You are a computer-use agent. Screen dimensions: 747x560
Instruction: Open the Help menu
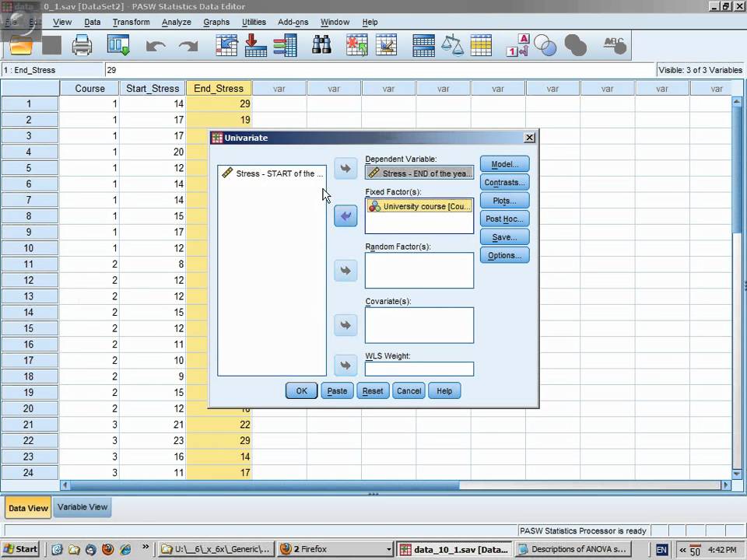370,22
